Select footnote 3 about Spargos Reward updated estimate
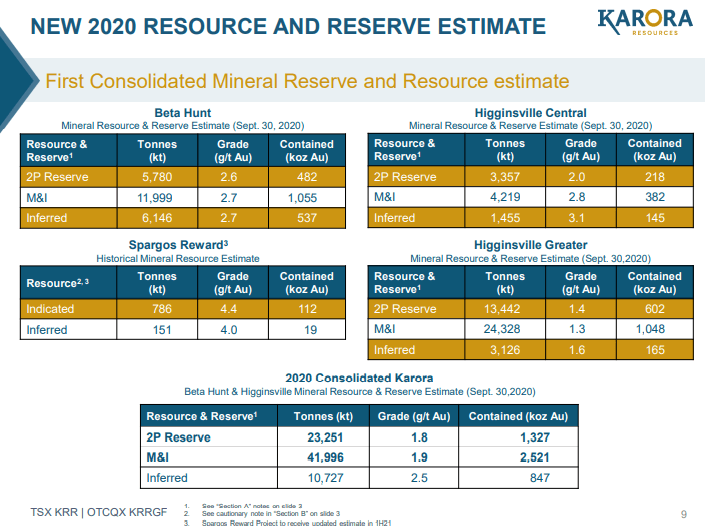The width and height of the screenshot is (705, 526). click(296, 523)
